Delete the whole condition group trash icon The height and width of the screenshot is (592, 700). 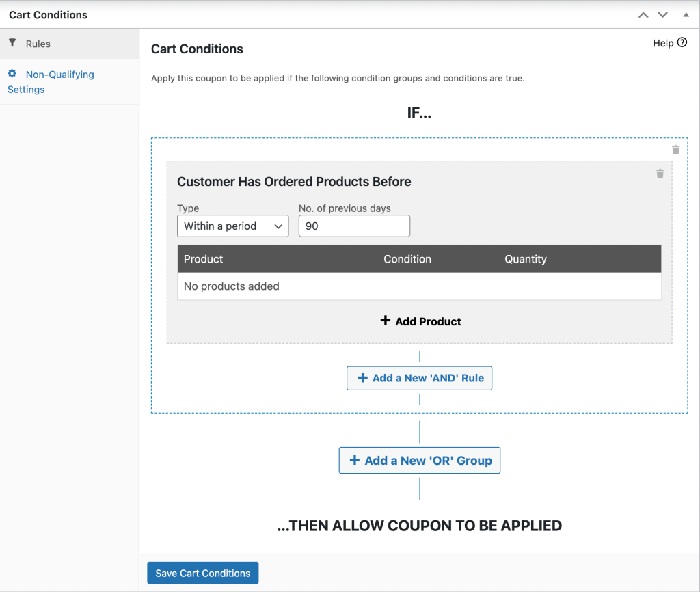pyautogui.click(x=676, y=150)
